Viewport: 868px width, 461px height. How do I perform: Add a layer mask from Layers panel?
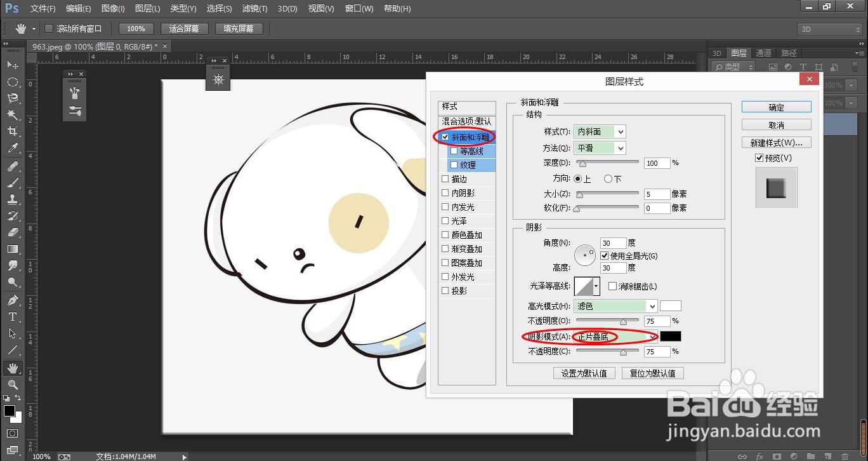pyautogui.click(x=777, y=456)
